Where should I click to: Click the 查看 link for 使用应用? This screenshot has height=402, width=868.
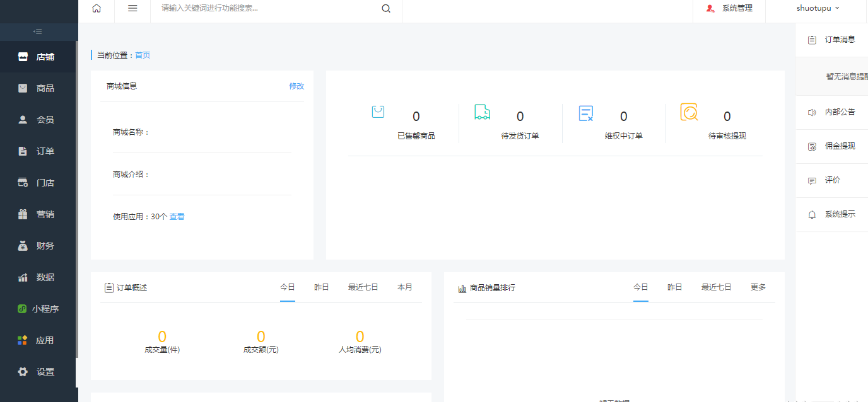click(177, 217)
